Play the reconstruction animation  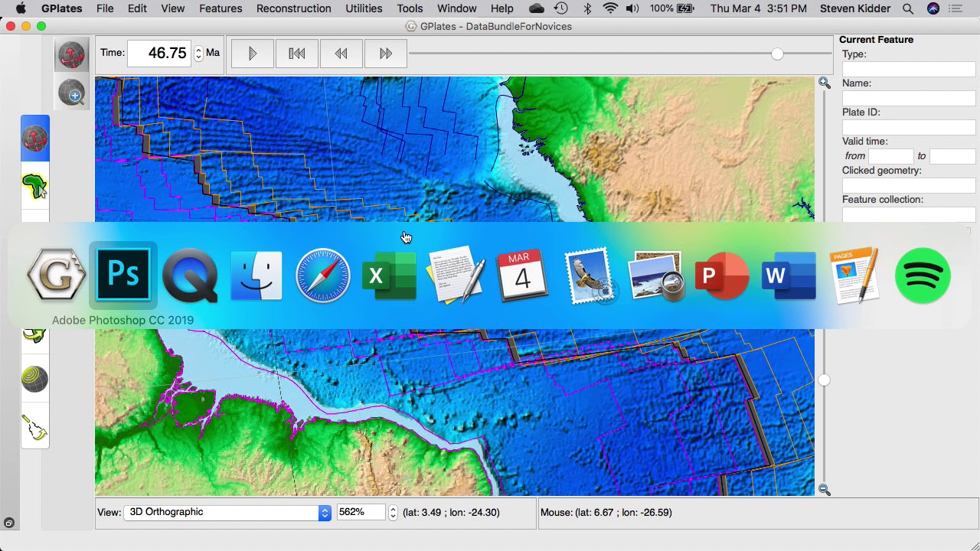click(x=253, y=53)
